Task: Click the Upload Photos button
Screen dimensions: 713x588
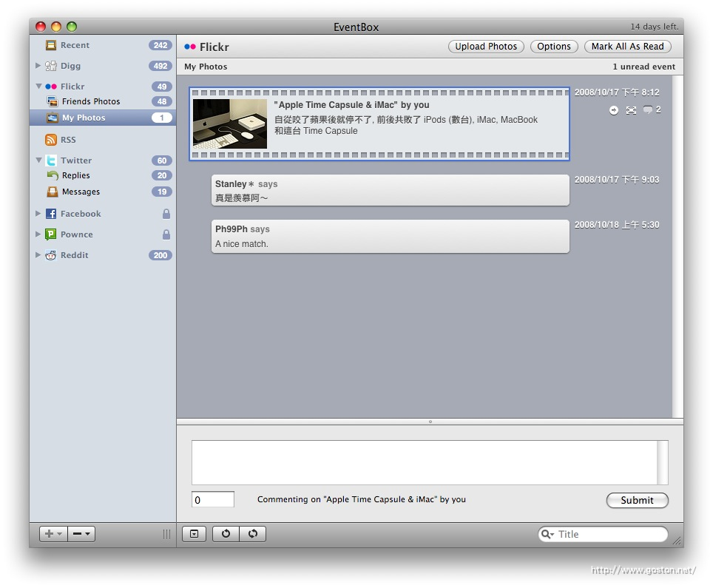Action: (x=486, y=47)
